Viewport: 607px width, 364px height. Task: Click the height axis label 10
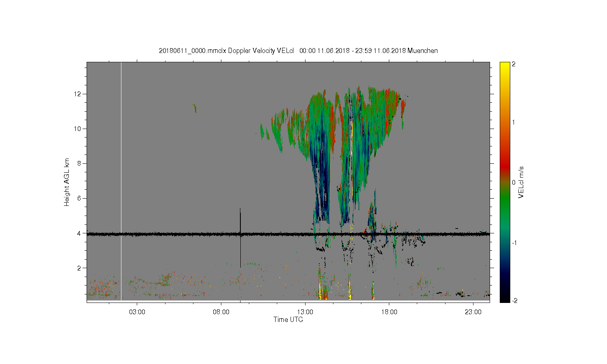[x=79, y=129]
